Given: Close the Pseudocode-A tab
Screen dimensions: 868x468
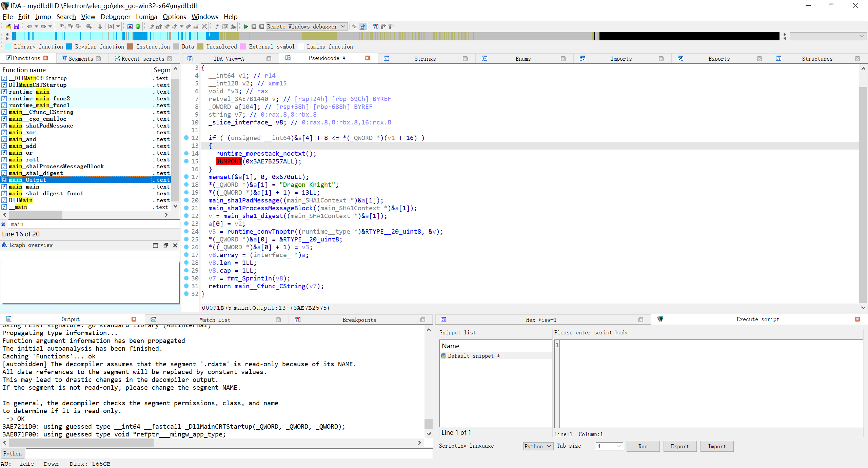Looking at the screenshot, I should pos(367,58).
